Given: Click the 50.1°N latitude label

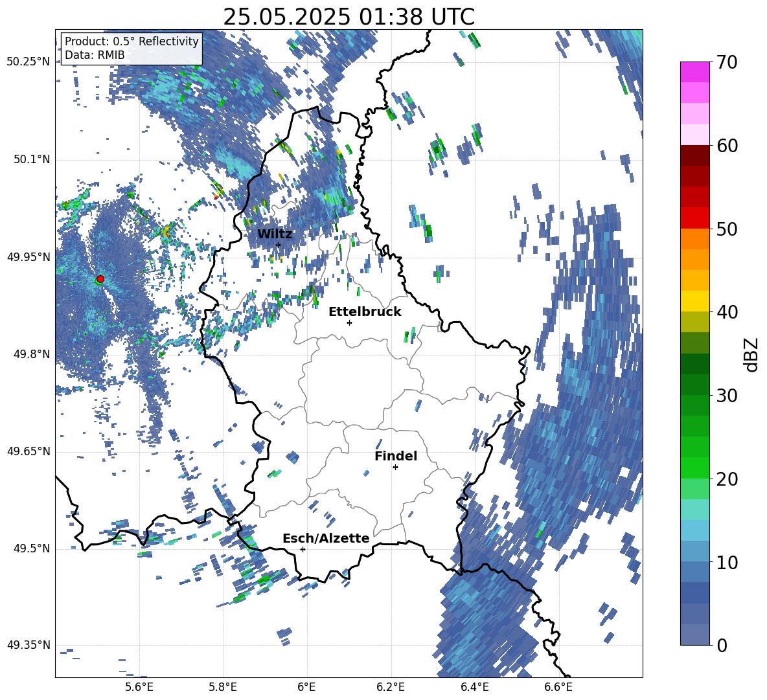Looking at the screenshot, I should pos(31,159).
